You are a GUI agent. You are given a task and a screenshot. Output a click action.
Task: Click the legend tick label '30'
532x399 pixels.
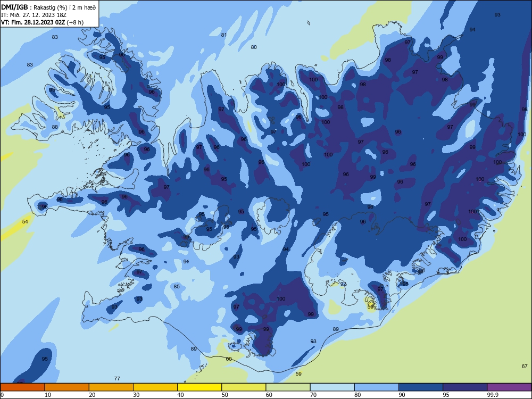(x=136, y=395)
